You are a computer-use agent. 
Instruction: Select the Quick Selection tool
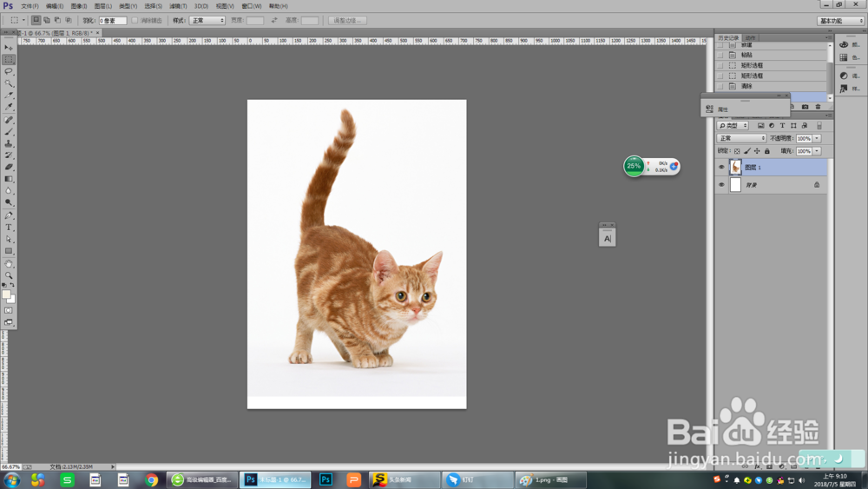click(x=9, y=83)
